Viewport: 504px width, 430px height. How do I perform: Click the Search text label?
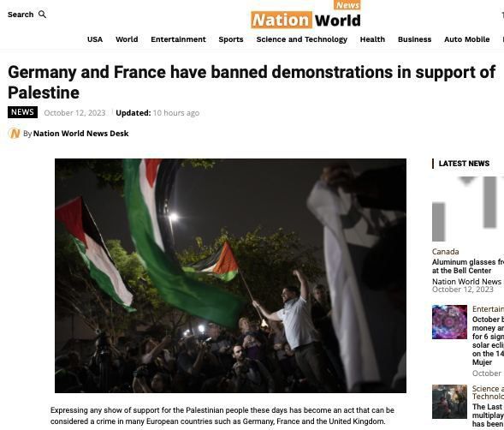tap(21, 15)
